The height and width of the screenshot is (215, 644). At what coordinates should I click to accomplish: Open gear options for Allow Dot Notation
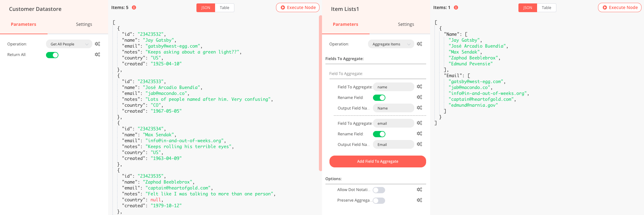point(419,190)
